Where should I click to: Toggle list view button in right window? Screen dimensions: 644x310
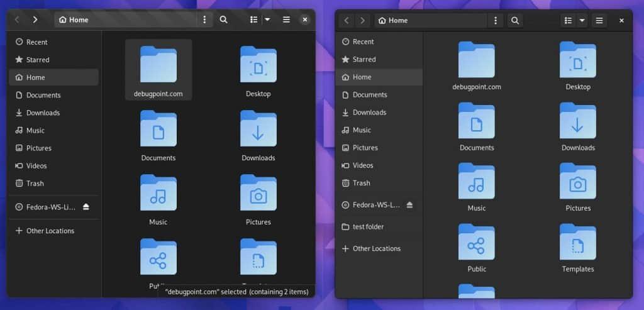click(x=568, y=21)
